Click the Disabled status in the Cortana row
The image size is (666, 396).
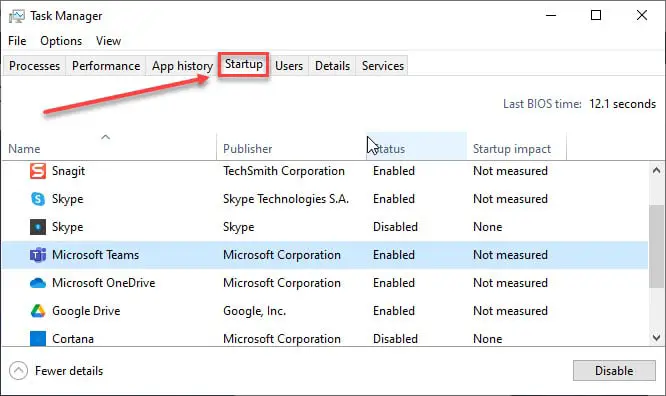click(x=395, y=339)
